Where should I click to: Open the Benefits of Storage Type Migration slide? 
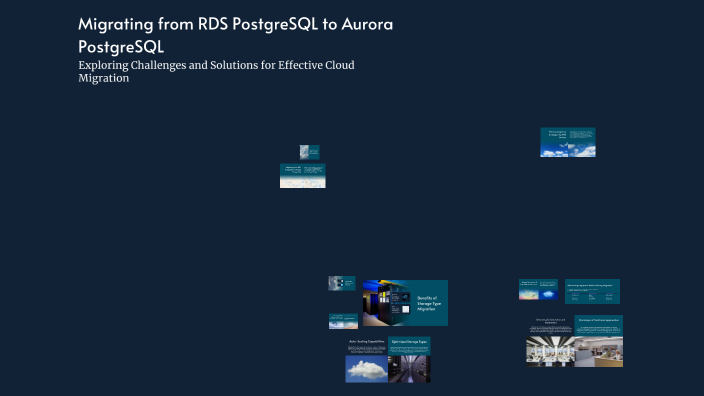(405, 303)
